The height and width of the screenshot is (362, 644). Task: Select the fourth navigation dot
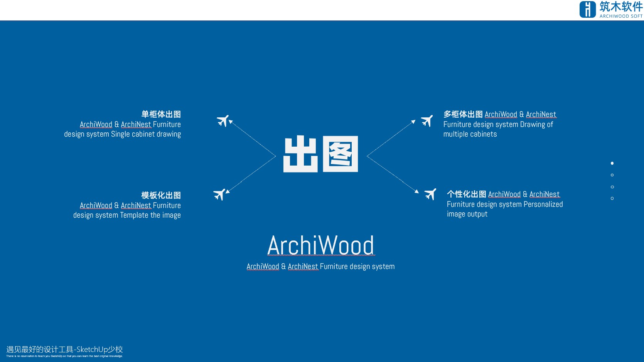coord(612,199)
